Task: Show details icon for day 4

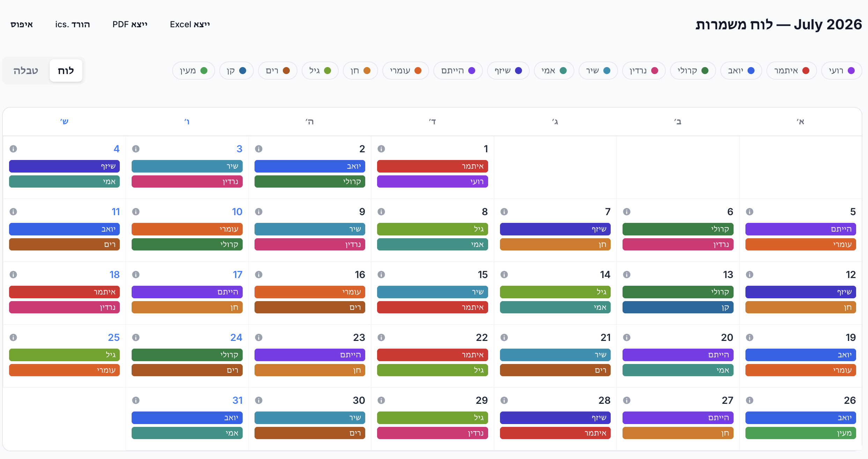Action: [13, 149]
